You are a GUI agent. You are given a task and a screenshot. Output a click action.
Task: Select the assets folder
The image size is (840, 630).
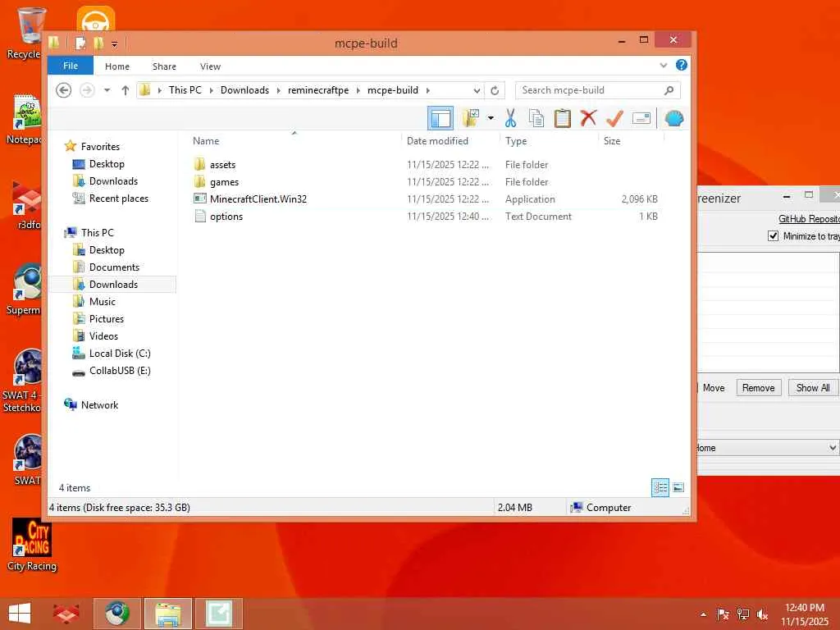click(222, 164)
